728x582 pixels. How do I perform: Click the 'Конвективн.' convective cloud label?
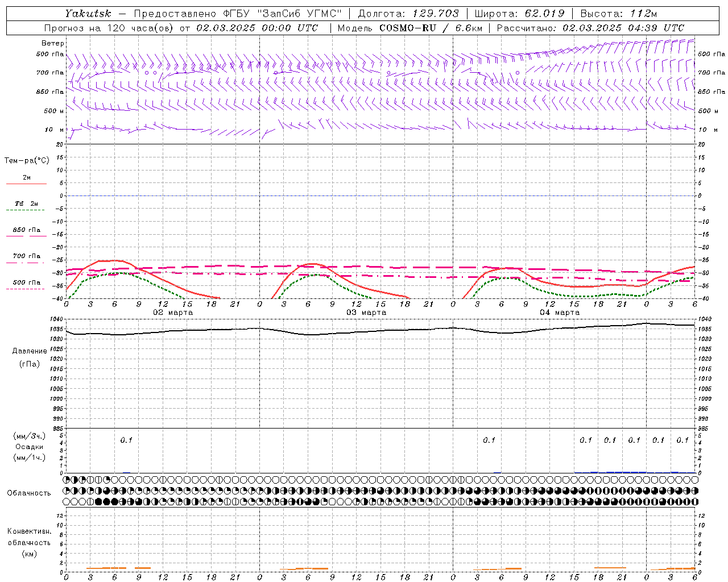point(29,531)
